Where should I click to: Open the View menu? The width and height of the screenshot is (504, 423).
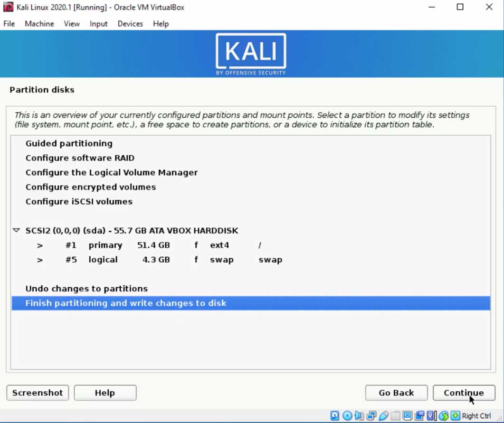[x=72, y=24]
